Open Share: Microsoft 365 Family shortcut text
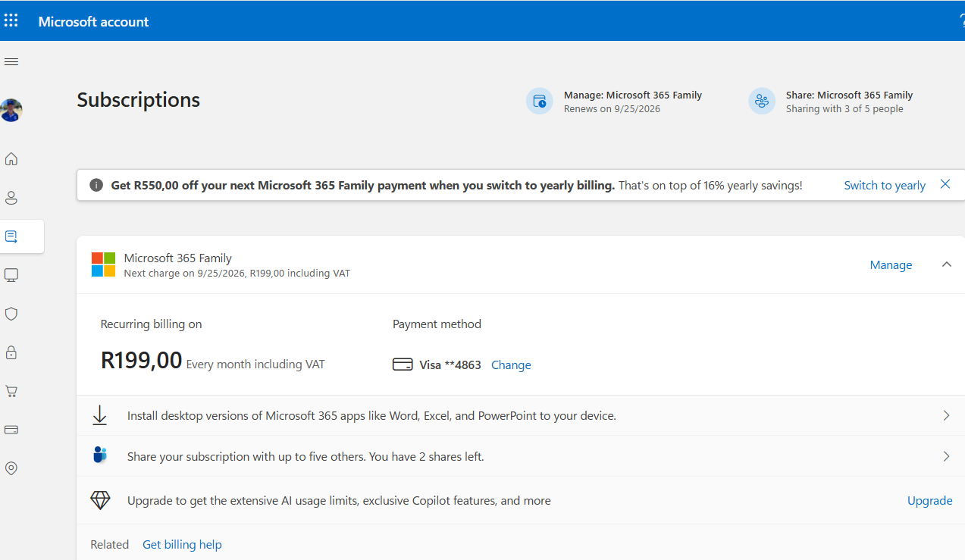 pos(849,95)
